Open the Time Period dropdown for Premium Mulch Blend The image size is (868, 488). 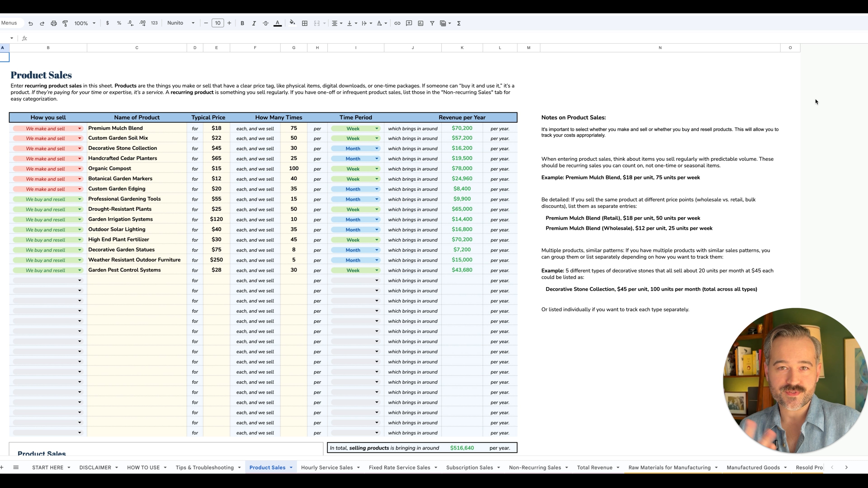[x=376, y=128]
